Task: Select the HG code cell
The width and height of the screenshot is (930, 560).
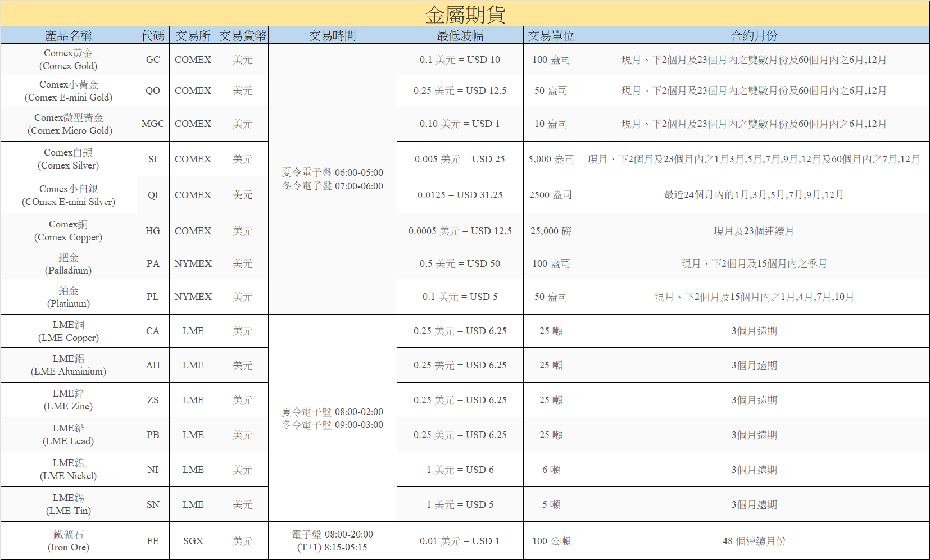Action: coord(153,231)
